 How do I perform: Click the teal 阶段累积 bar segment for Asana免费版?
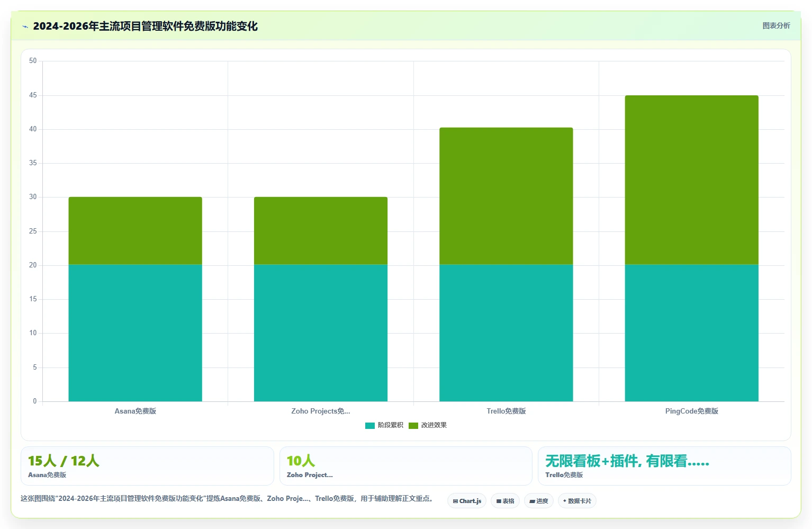pyautogui.click(x=135, y=333)
